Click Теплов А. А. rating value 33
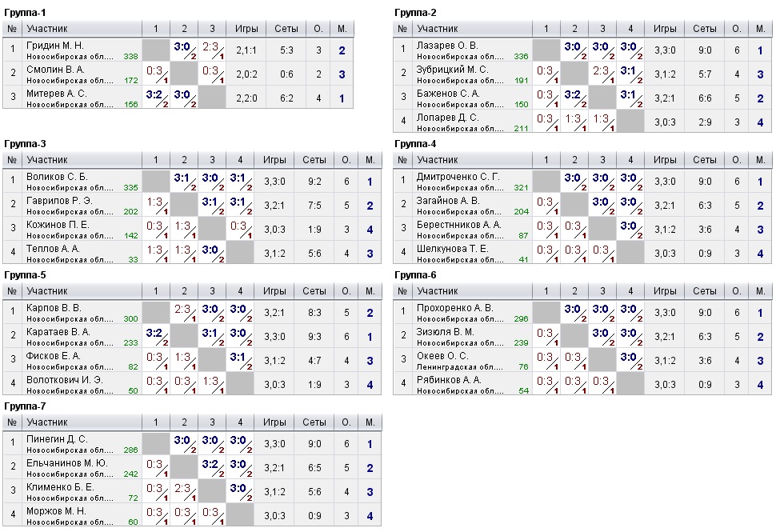Screen dimensions: 780x532 [133, 259]
